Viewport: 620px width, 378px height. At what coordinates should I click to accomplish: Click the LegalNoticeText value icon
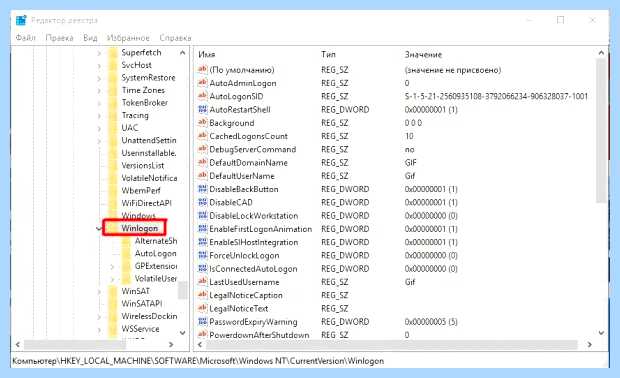click(x=202, y=308)
